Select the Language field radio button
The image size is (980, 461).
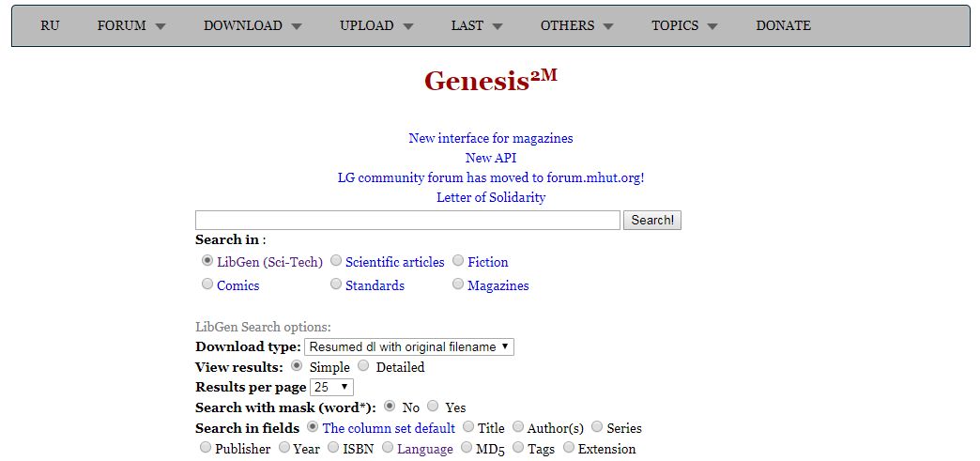(x=388, y=447)
